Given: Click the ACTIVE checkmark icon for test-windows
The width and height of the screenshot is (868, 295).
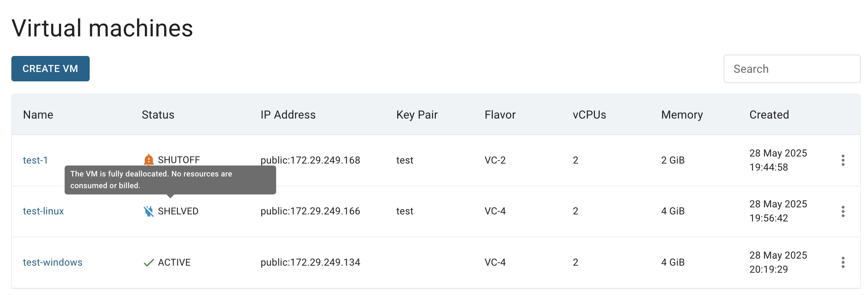Looking at the screenshot, I should pos(148,263).
